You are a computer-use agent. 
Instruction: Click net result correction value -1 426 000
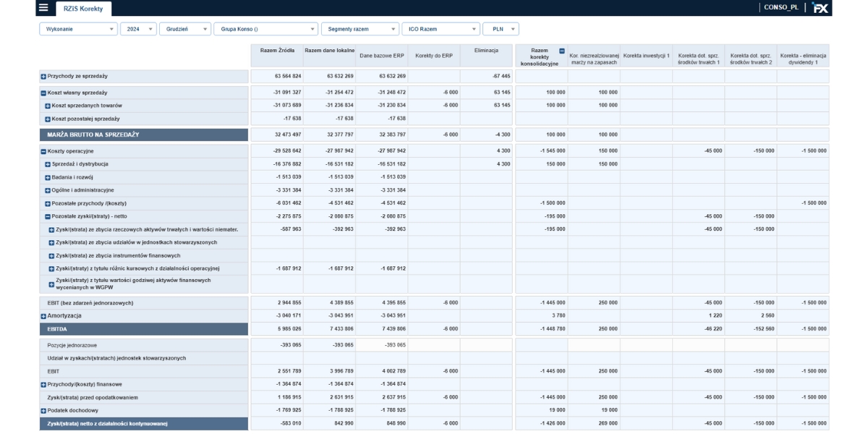point(553,423)
